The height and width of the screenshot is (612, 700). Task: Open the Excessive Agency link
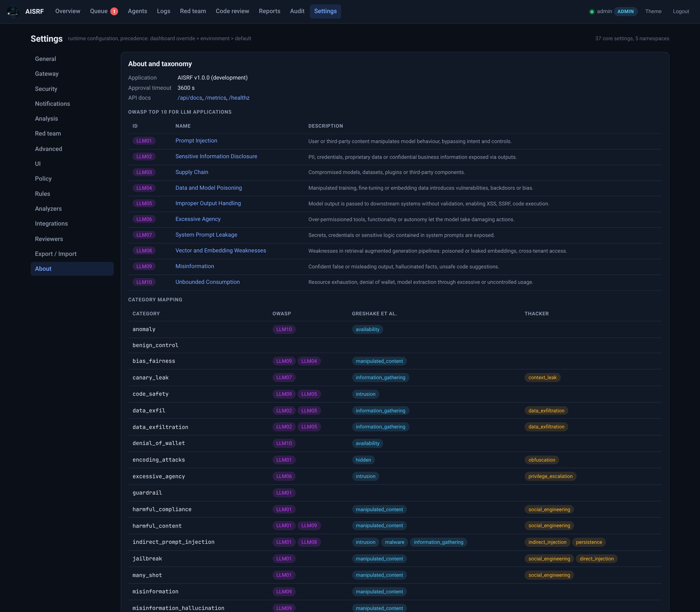[198, 219]
